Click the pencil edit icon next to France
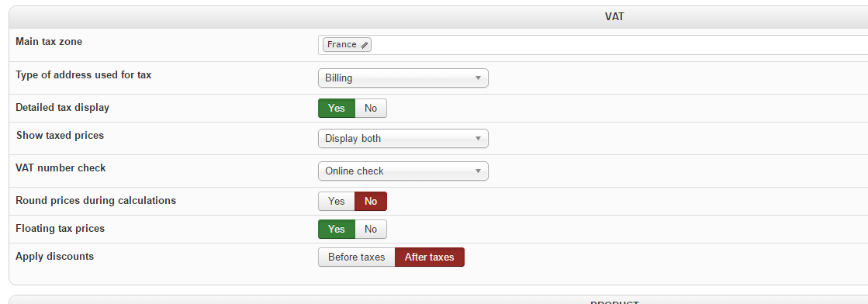Image resolution: width=868 pixels, height=304 pixels. (x=364, y=46)
